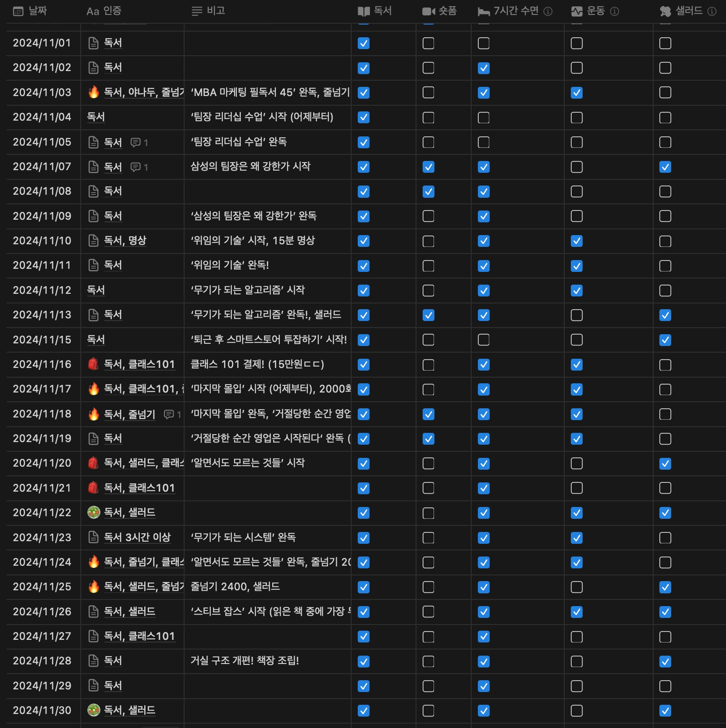The height and width of the screenshot is (728, 726).
Task: Open the comment icon on the 2024/11/07 row
Action: click(x=135, y=167)
